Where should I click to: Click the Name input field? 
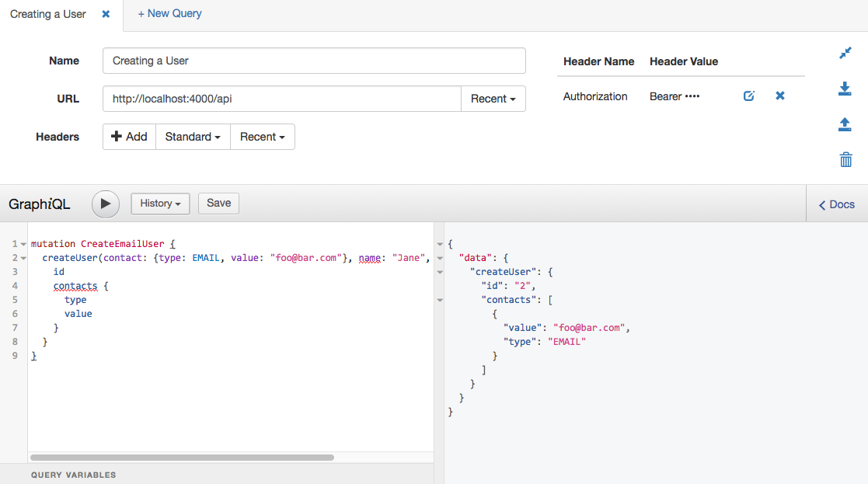pos(313,61)
